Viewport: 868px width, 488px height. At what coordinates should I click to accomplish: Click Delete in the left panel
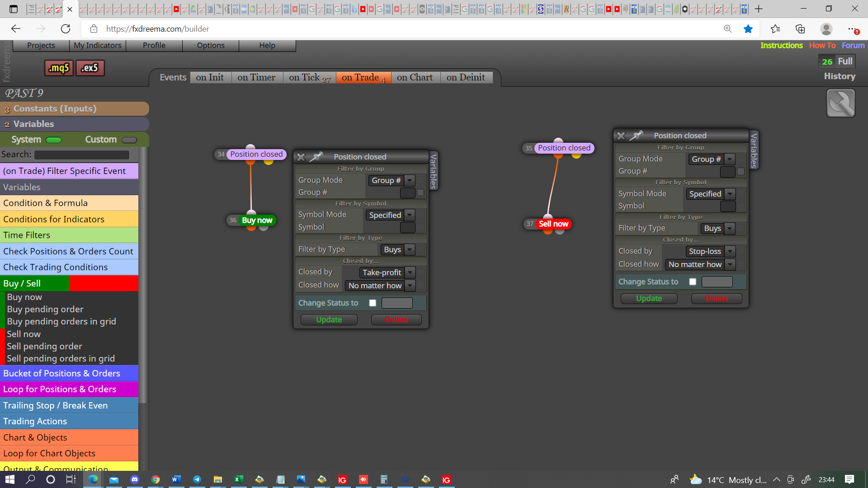396,319
